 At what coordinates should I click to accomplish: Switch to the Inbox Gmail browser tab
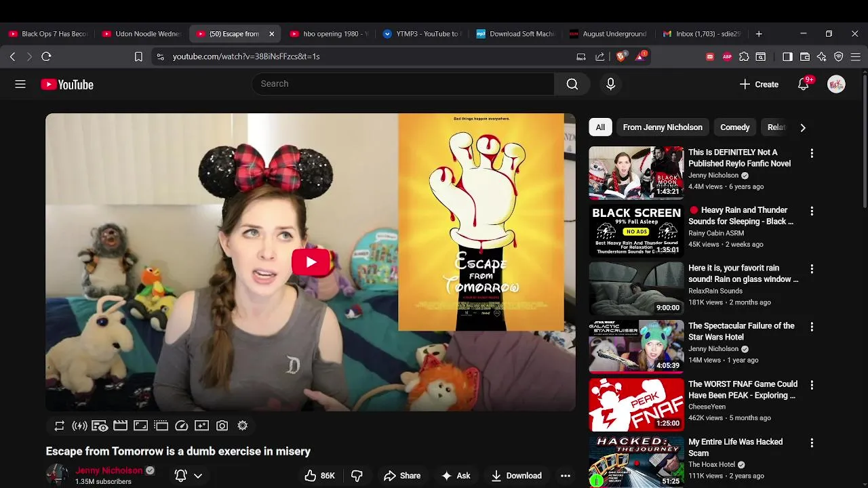[x=703, y=34]
